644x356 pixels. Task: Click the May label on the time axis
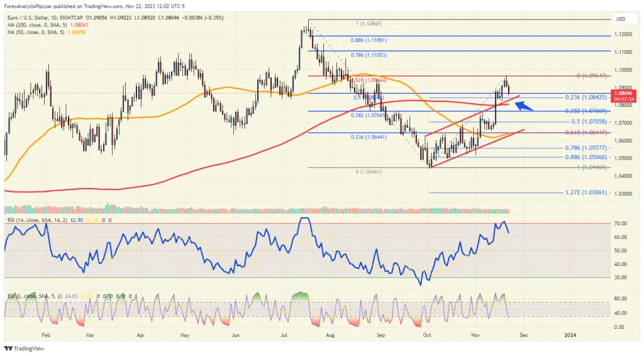pos(185,335)
